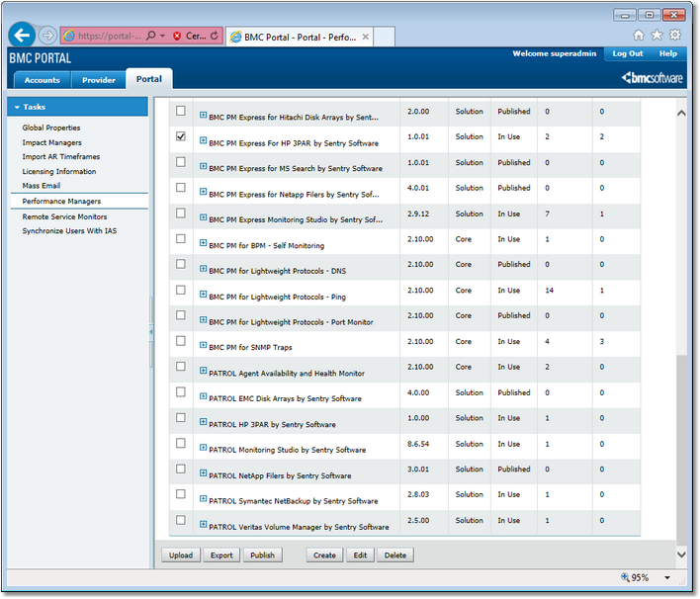Click the scrollbar down arrow
Screen dimensions: 700x599
click(681, 555)
